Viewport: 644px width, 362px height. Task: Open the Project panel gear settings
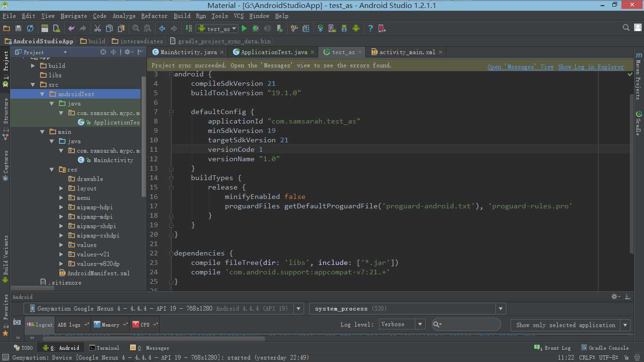128,52
